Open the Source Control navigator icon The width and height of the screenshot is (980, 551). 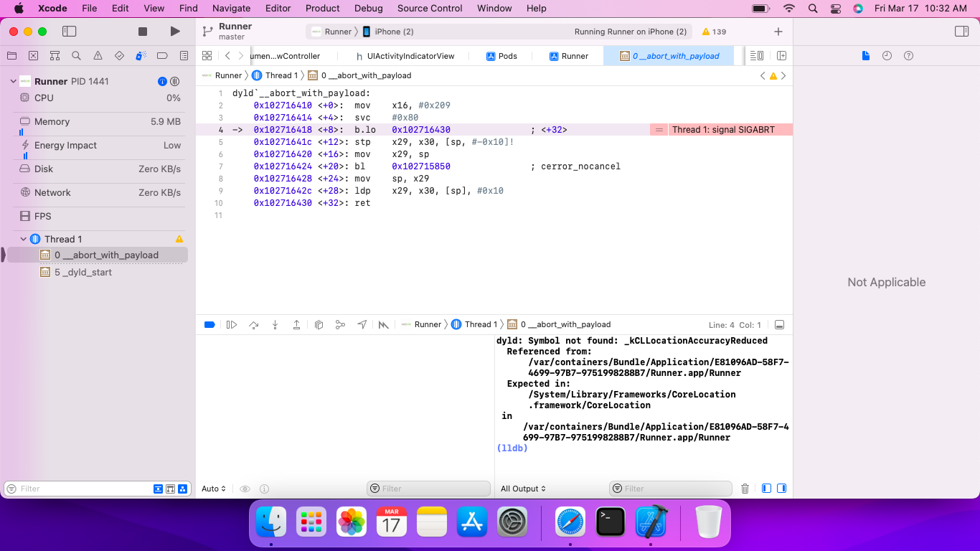point(33,56)
